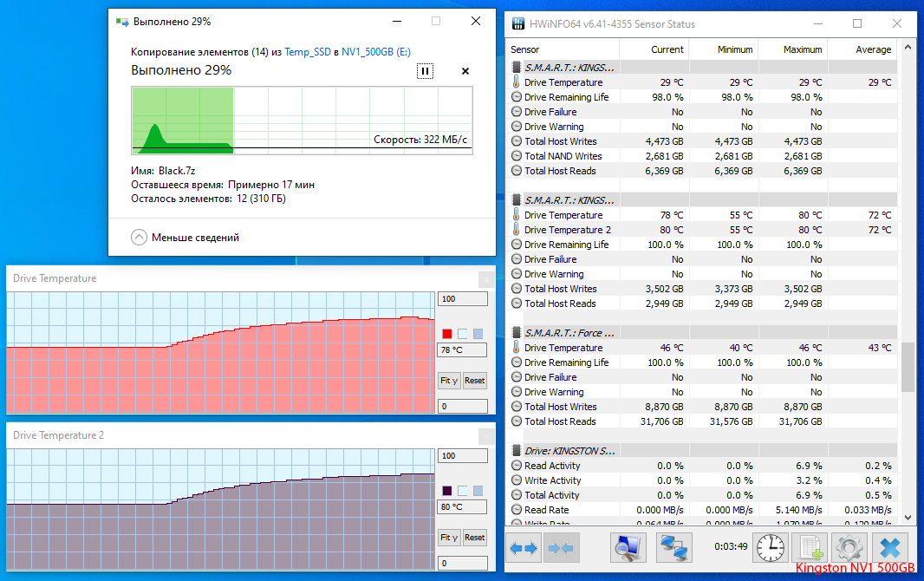Image resolution: width=924 pixels, height=581 pixels.
Task: Select the S.M.A.R.T.: Force ... group header
Action: tap(702, 333)
